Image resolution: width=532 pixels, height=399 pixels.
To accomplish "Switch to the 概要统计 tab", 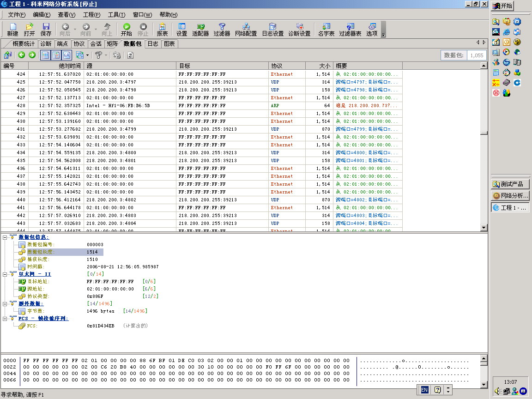I will [x=23, y=44].
